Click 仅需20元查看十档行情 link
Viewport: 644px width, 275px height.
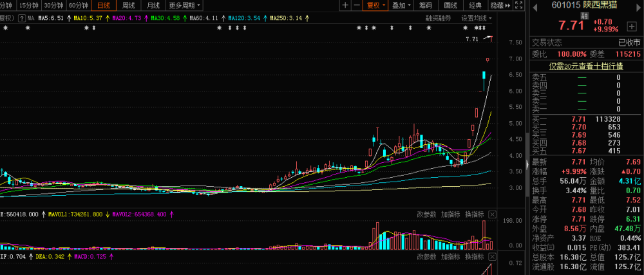[587, 66]
